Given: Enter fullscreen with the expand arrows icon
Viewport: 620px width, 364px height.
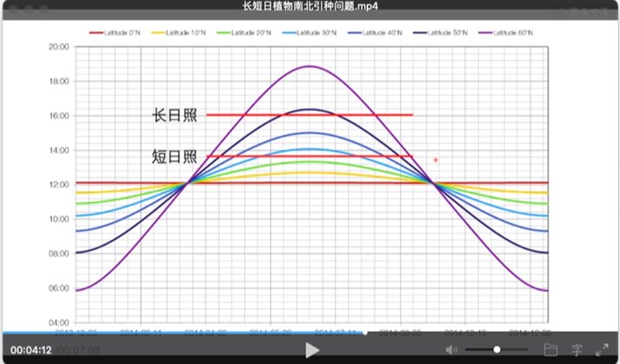Looking at the screenshot, I should pyautogui.click(x=601, y=349).
